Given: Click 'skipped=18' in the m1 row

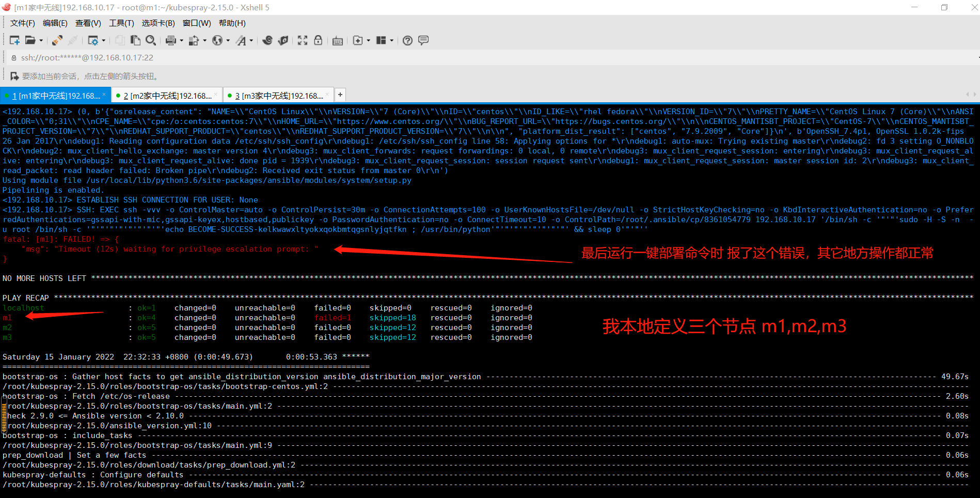Looking at the screenshot, I should [x=393, y=318].
